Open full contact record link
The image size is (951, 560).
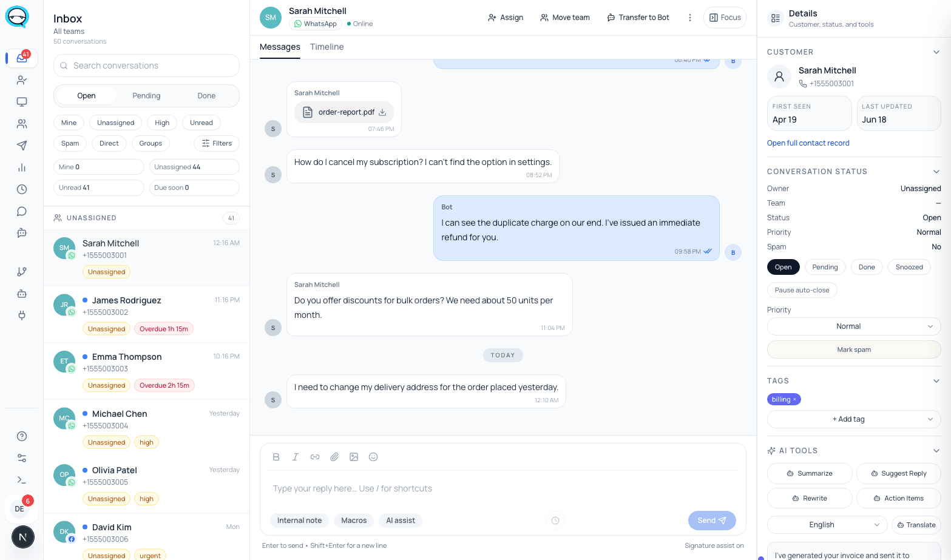click(808, 143)
